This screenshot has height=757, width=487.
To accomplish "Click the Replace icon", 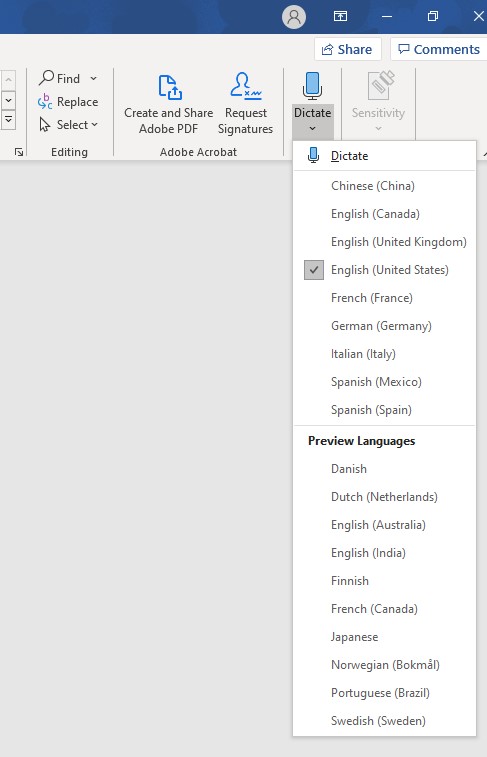I will 45,101.
